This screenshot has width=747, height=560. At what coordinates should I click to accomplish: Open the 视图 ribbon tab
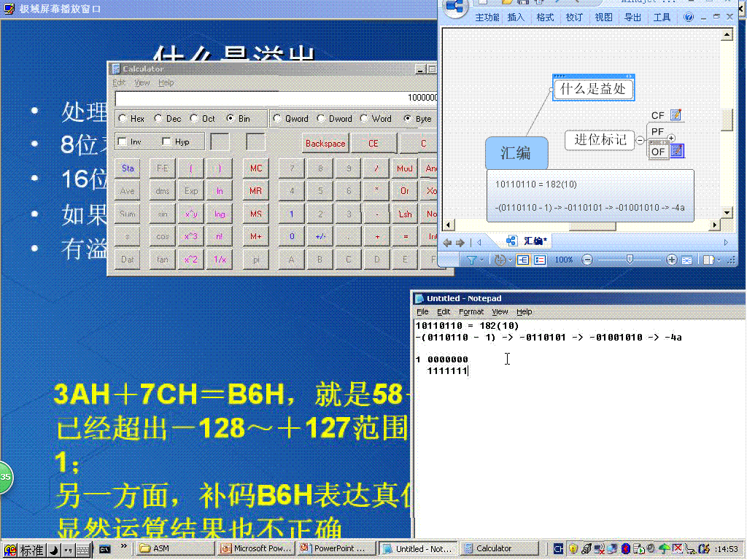coord(603,17)
